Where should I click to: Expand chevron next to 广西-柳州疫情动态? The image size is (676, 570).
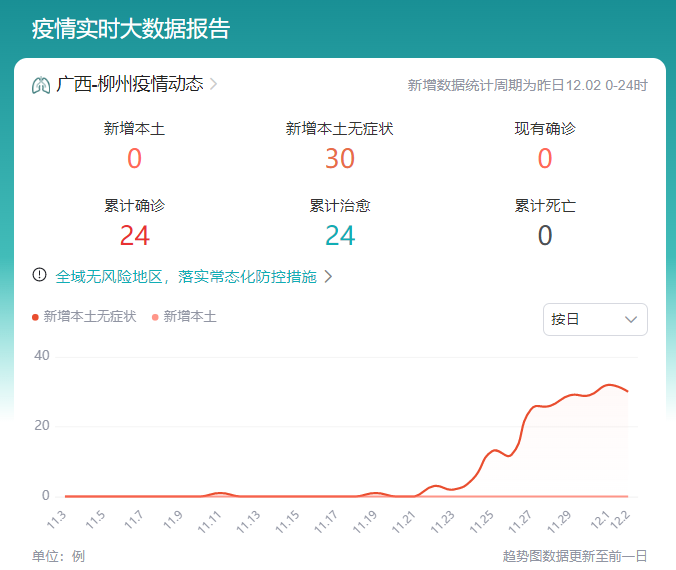[x=213, y=84]
